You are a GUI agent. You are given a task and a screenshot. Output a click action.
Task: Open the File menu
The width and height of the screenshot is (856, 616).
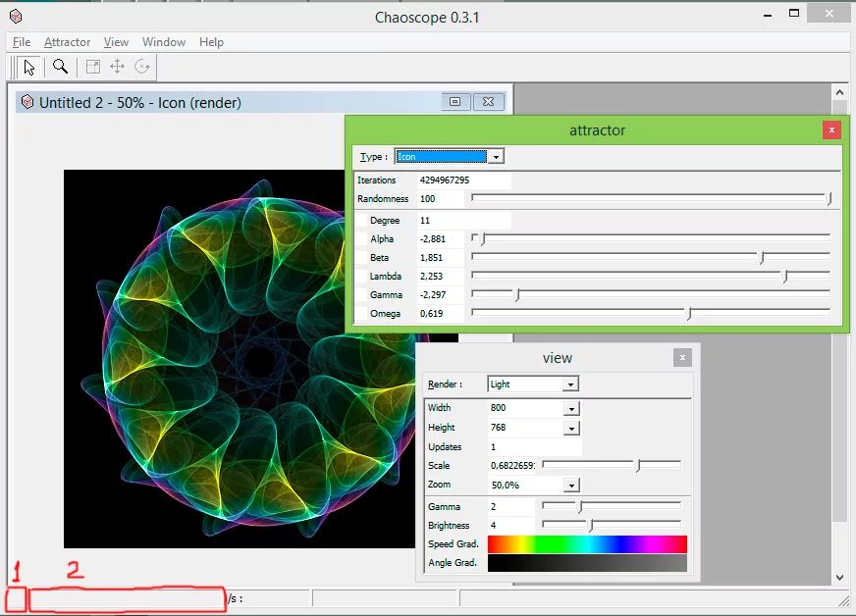click(x=22, y=42)
